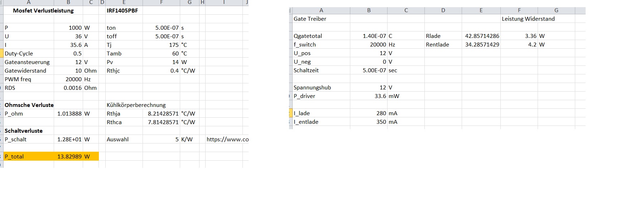Image resolution: width=644 pixels, height=210 pixels.
Task: Click the PWM freq value 20000
Action: click(x=68, y=79)
